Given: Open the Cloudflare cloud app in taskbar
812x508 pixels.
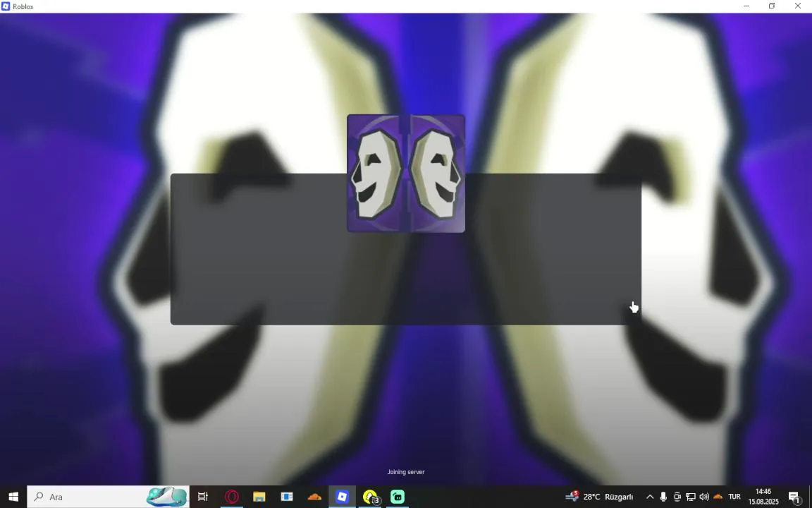Looking at the screenshot, I should pyautogui.click(x=314, y=497).
